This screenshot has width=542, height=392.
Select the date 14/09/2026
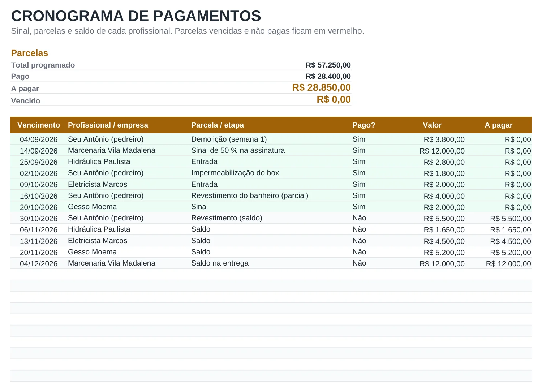point(39,151)
